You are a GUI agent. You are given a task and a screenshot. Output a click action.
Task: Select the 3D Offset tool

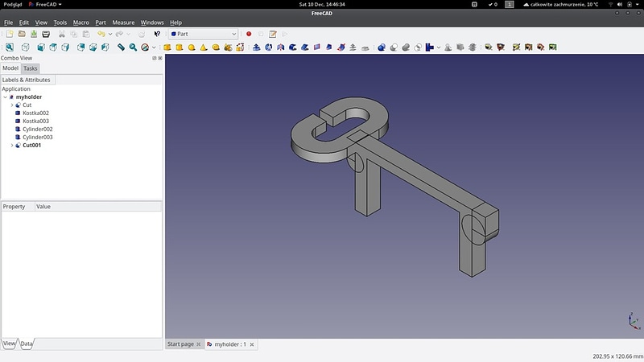(x=353, y=47)
